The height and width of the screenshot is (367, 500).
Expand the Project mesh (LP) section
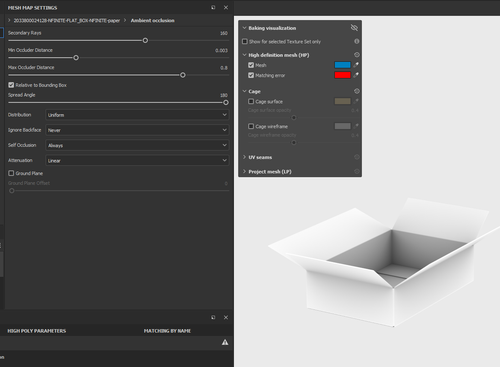click(244, 171)
